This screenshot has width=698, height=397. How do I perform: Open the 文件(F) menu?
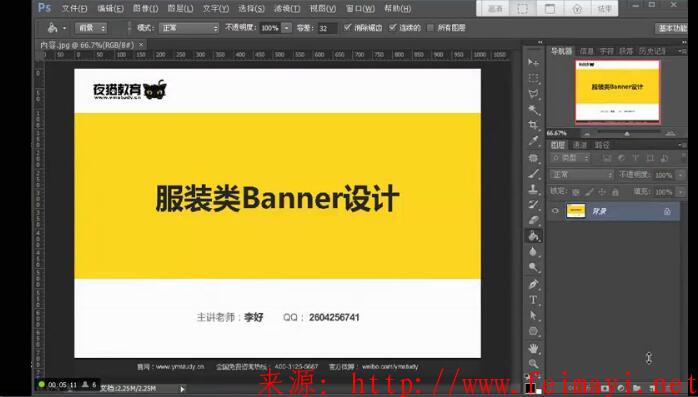(x=74, y=8)
